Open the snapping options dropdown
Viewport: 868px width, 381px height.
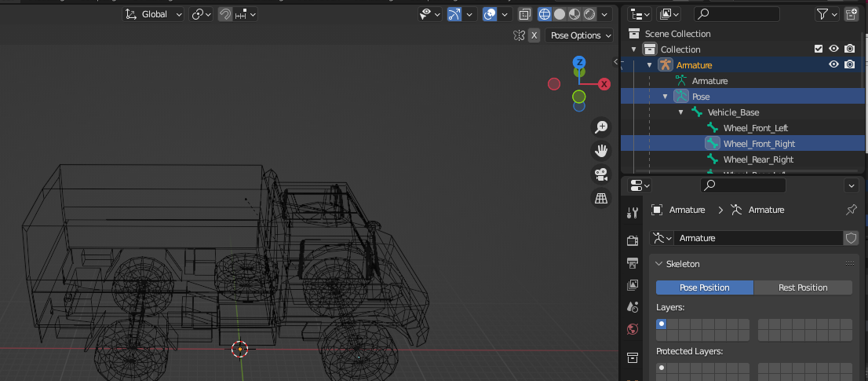coord(245,14)
